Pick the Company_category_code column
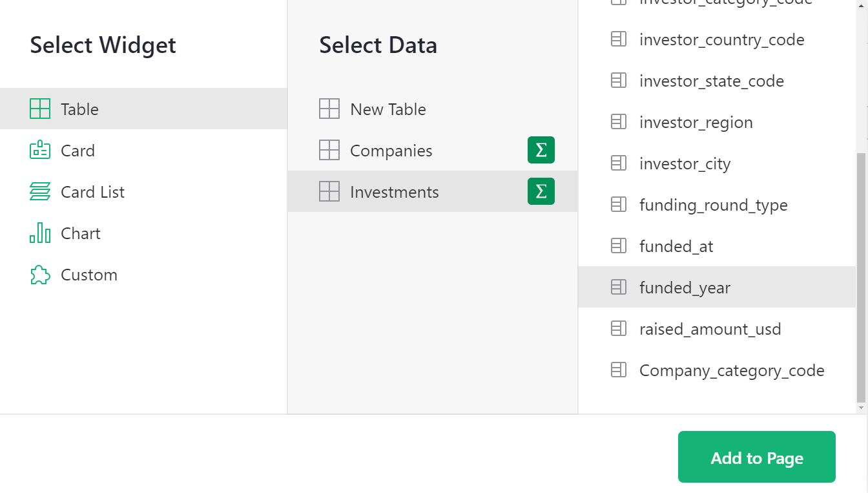 [x=731, y=370]
